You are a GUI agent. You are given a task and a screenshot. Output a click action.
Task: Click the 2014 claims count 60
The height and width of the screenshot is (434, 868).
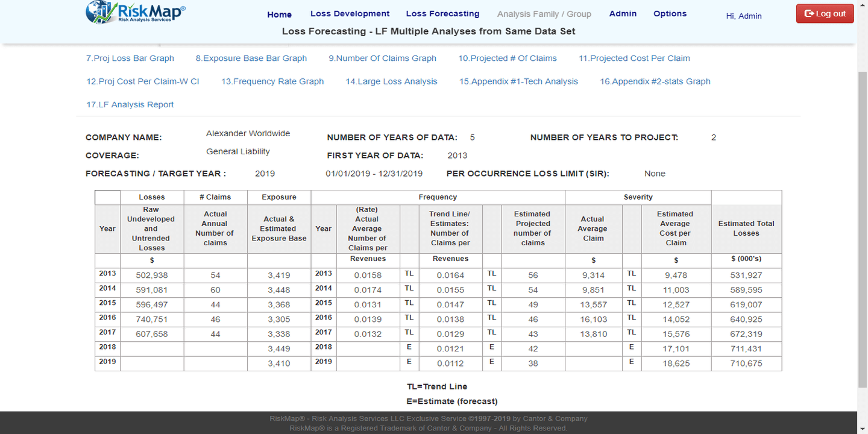(x=215, y=290)
